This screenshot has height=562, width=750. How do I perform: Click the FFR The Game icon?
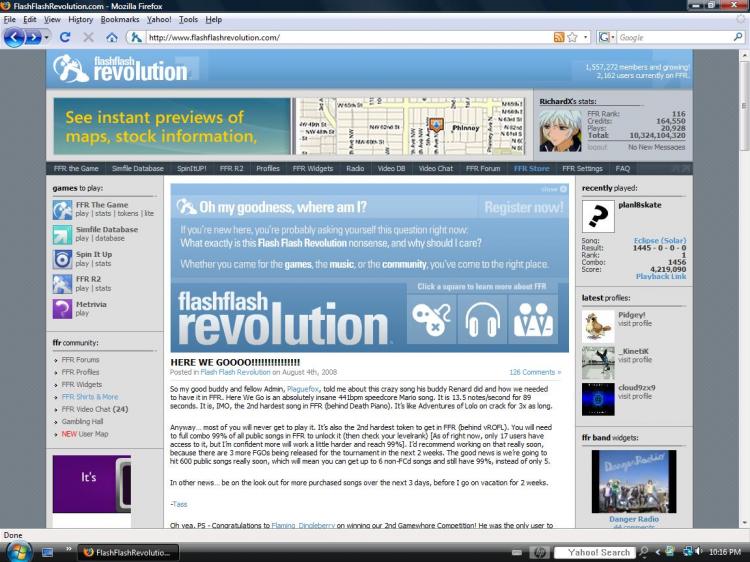(x=62, y=210)
